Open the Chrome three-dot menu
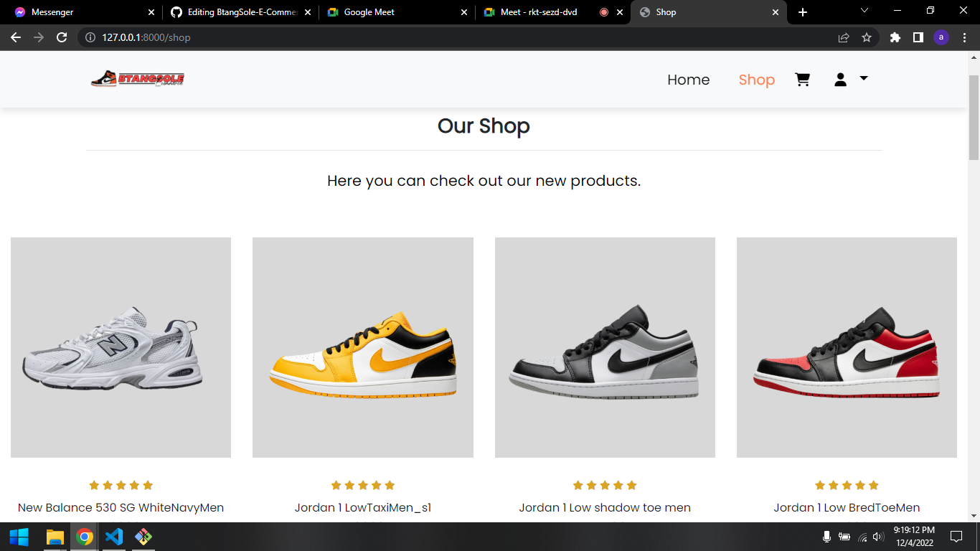The height and width of the screenshot is (551, 980). [964, 37]
